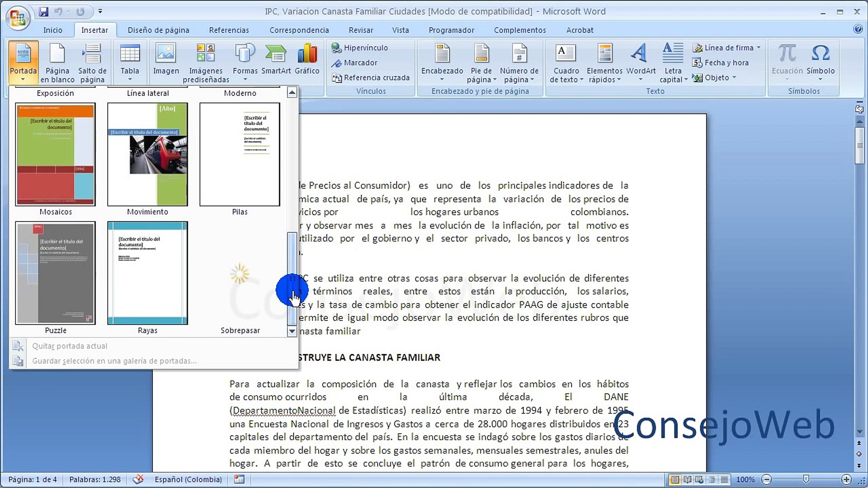
Task: Click the SmartArt icon in ribbon
Action: [x=276, y=54]
